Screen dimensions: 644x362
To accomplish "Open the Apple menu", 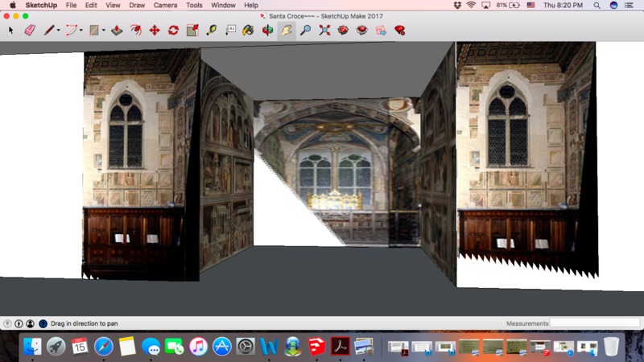I will [13, 6].
